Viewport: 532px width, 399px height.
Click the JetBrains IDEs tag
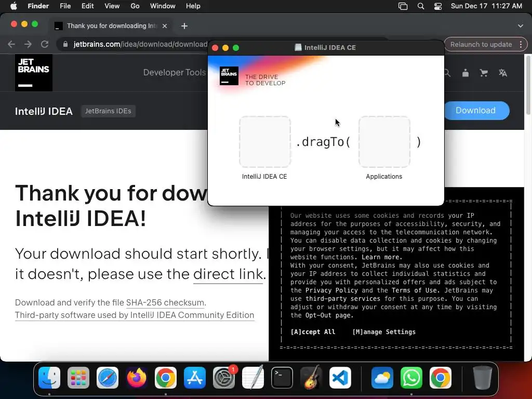pyautogui.click(x=108, y=111)
